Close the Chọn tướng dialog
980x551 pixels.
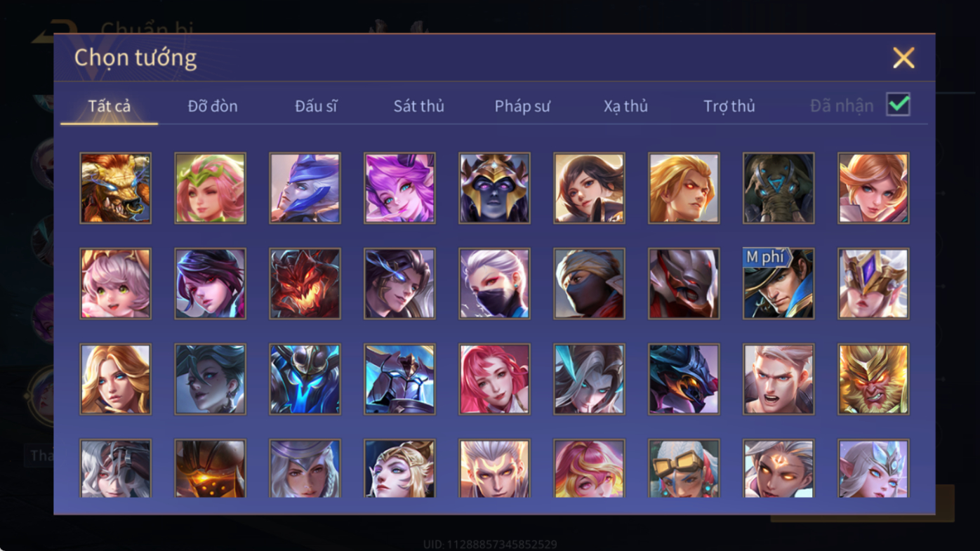903,58
